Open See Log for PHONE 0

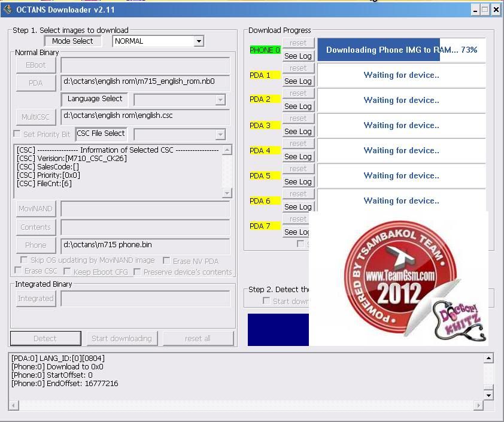(298, 56)
